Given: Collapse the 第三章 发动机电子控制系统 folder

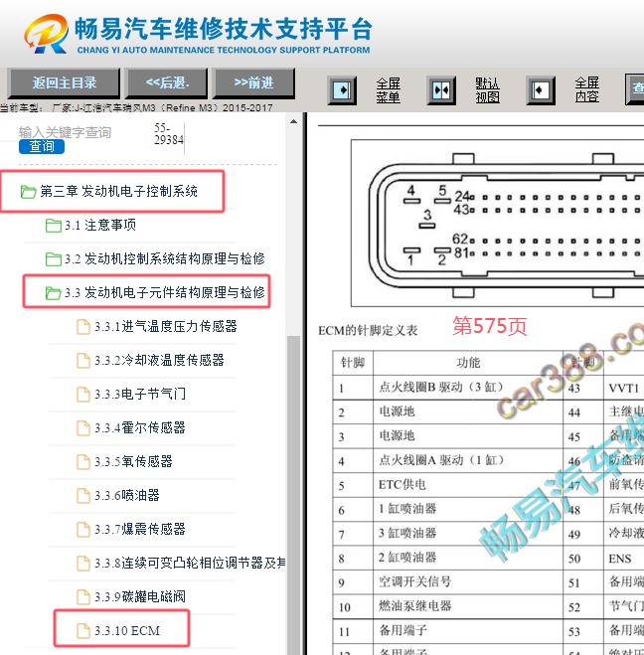Looking at the screenshot, I should click(x=118, y=191).
